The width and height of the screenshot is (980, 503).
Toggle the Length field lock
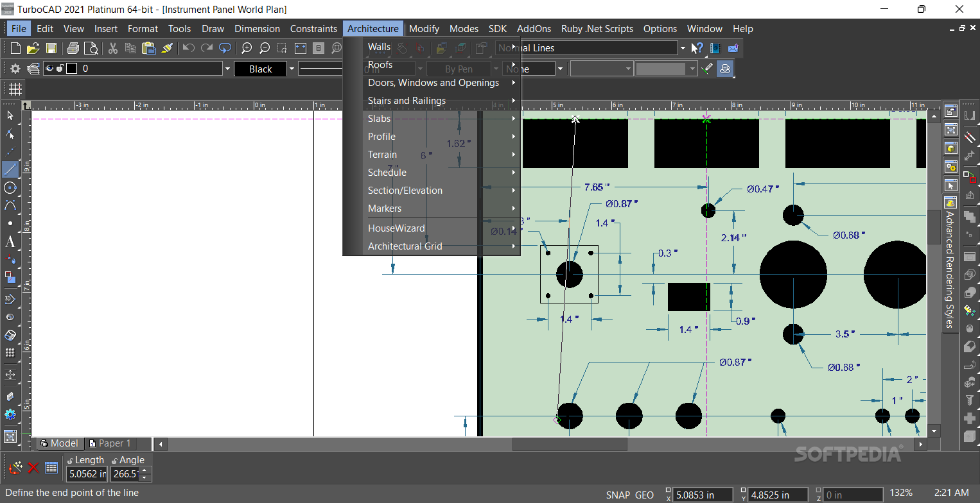point(70,461)
